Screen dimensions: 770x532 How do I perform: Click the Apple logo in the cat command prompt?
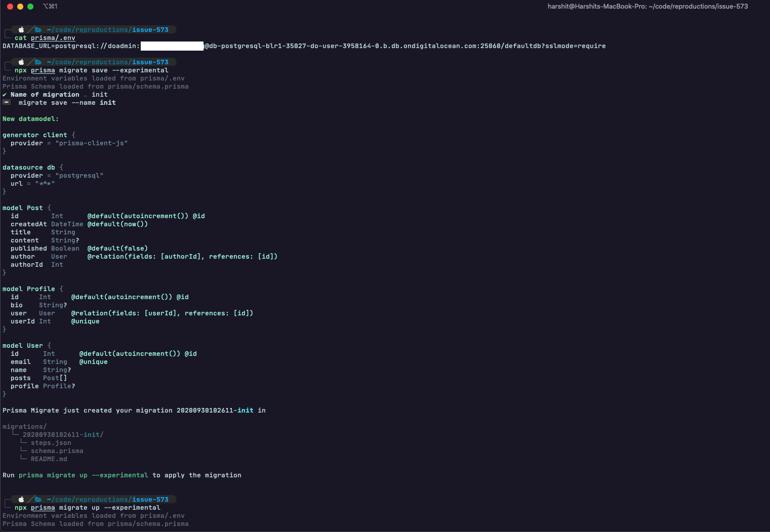(x=21, y=30)
